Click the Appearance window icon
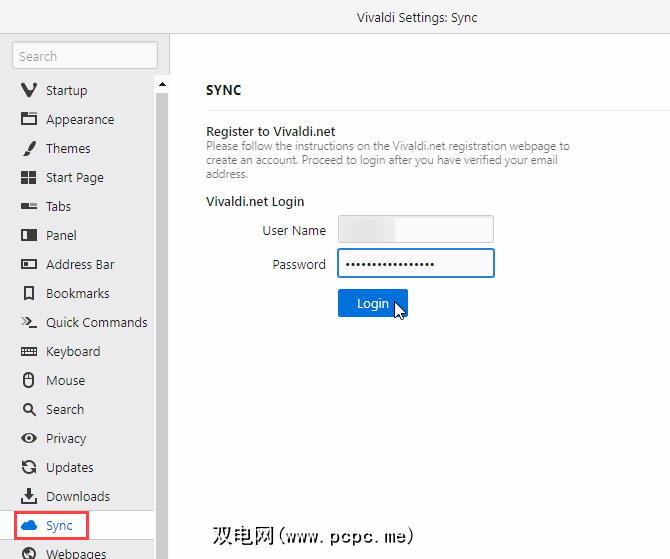The image size is (670, 559). click(x=29, y=119)
